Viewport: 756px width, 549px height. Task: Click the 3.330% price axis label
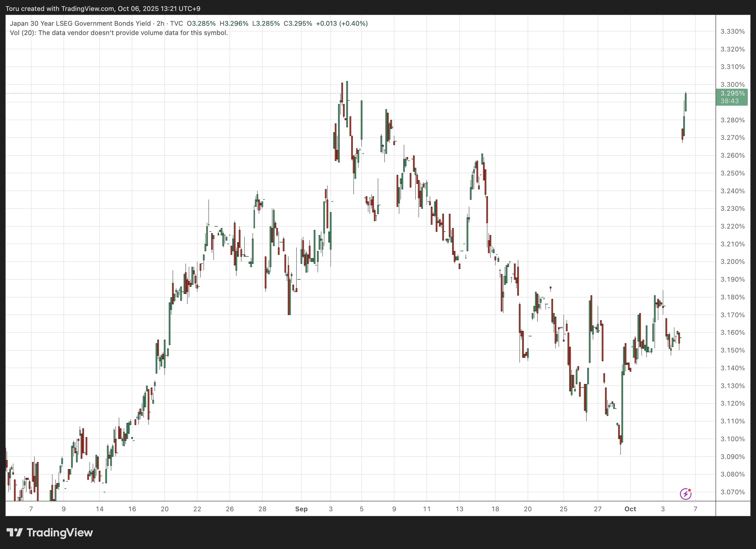click(732, 32)
